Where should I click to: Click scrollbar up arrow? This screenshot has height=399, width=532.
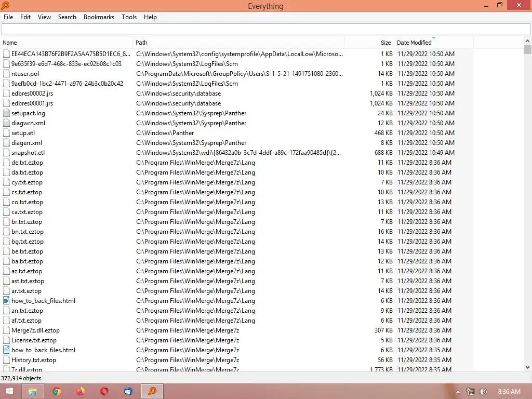point(527,41)
